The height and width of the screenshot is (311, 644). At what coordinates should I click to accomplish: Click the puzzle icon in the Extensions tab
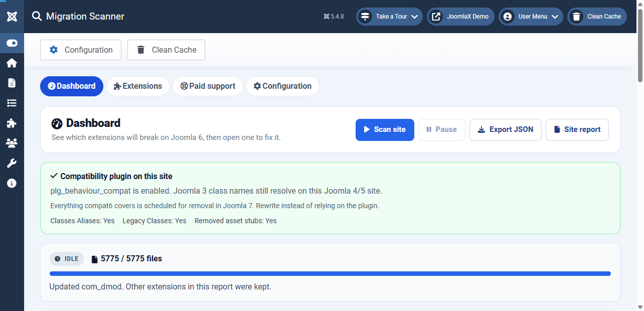117,86
